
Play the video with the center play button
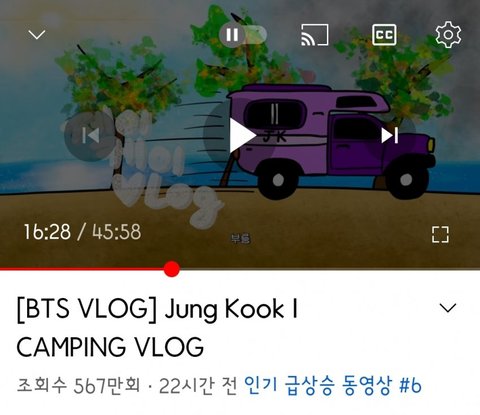coord(243,136)
